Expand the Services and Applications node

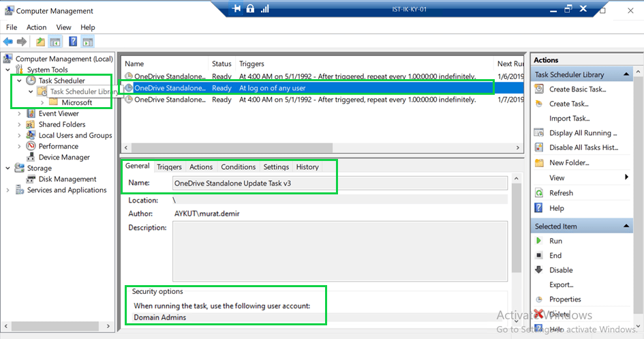[x=8, y=190]
